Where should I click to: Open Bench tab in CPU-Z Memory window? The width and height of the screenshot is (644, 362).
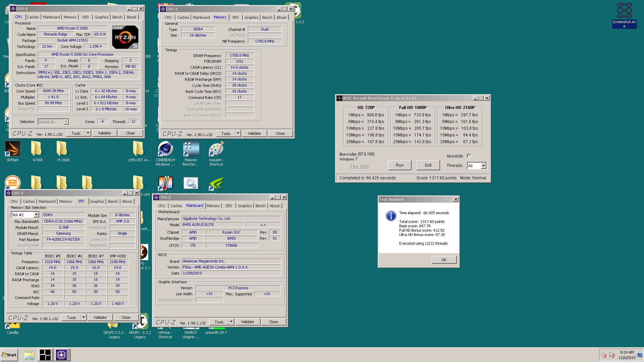coord(267,17)
